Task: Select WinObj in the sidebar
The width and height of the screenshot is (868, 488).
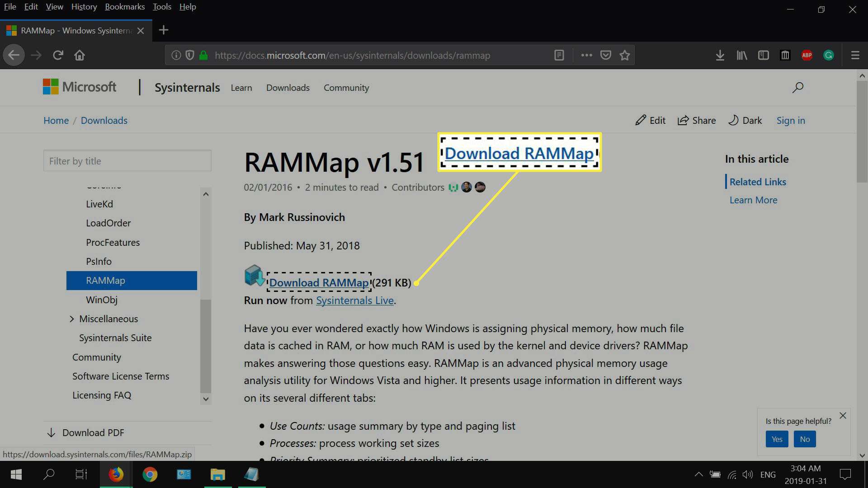Action: click(x=102, y=300)
